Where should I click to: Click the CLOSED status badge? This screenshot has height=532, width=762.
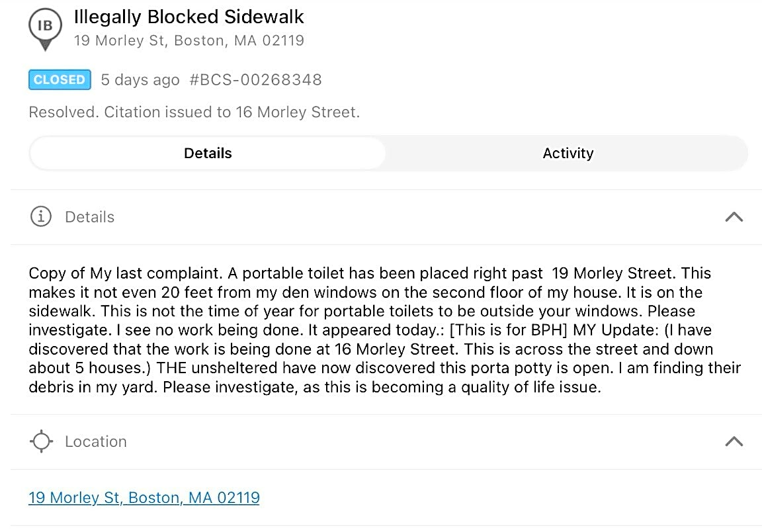point(60,80)
